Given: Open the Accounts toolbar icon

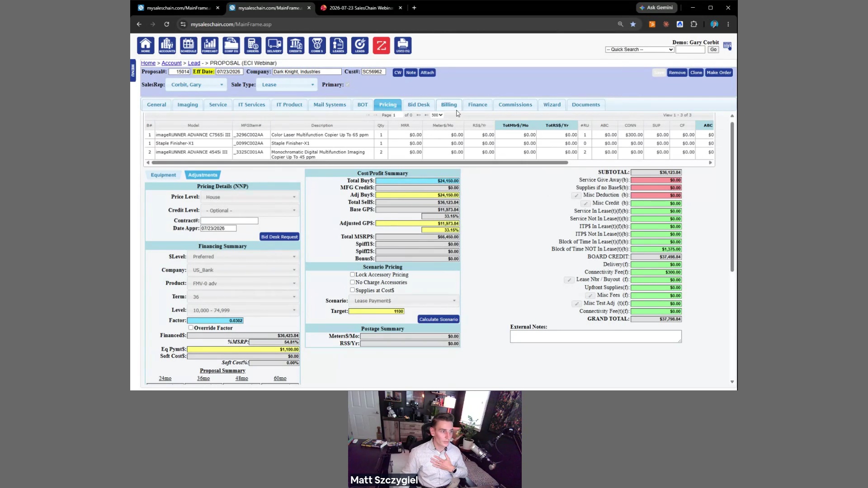Looking at the screenshot, I should [167, 45].
